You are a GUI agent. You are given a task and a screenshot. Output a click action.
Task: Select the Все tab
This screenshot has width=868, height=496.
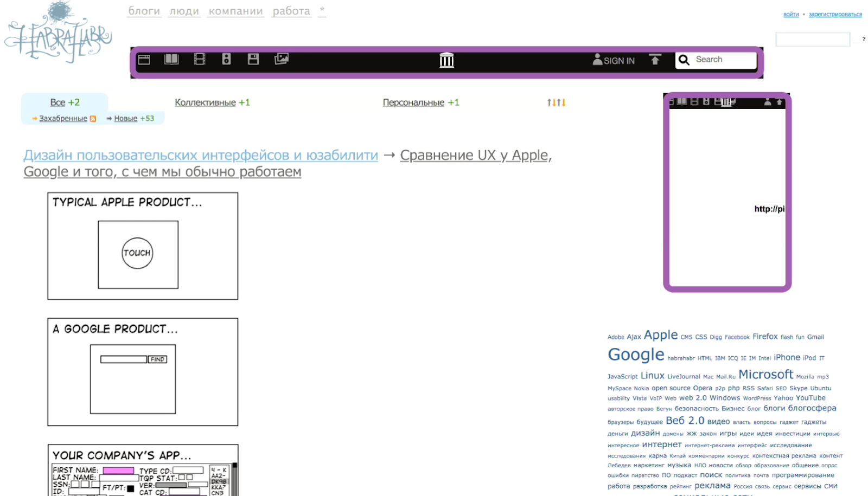tap(58, 102)
